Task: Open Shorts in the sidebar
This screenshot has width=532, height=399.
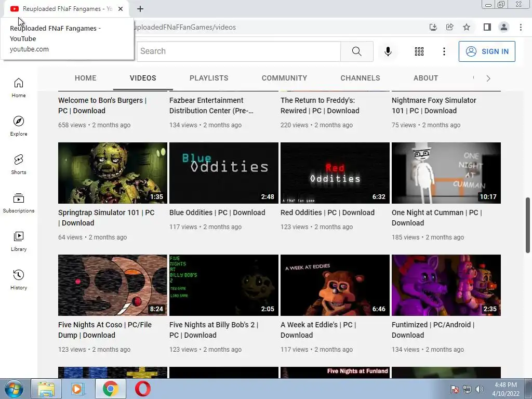Action: tap(19, 164)
